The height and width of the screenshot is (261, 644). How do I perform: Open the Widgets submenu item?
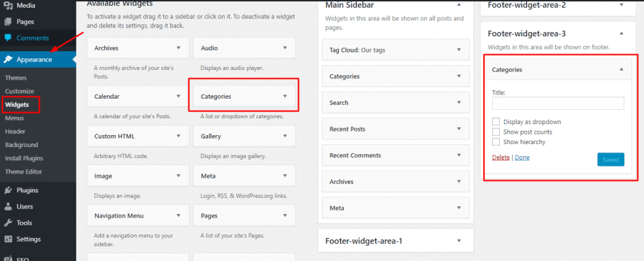click(17, 105)
